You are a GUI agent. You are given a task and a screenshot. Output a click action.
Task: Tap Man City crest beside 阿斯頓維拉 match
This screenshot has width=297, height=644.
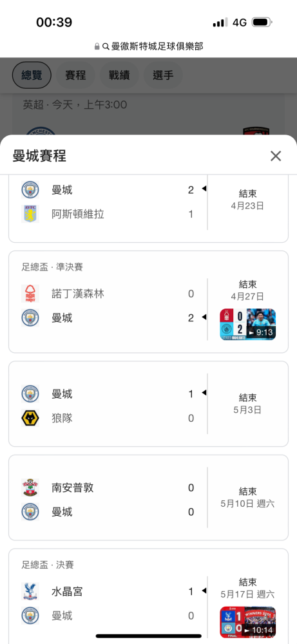[30, 190]
